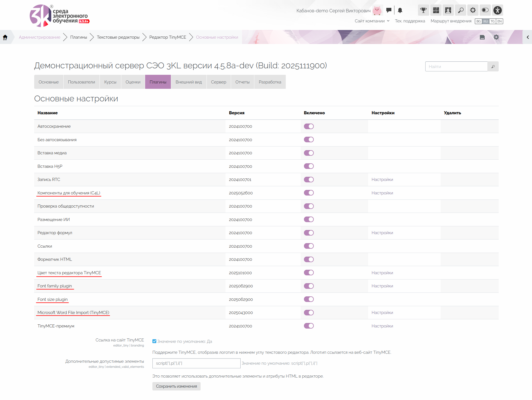
Task: Disable the Автосохранение plugin toggle
Action: pos(309,126)
